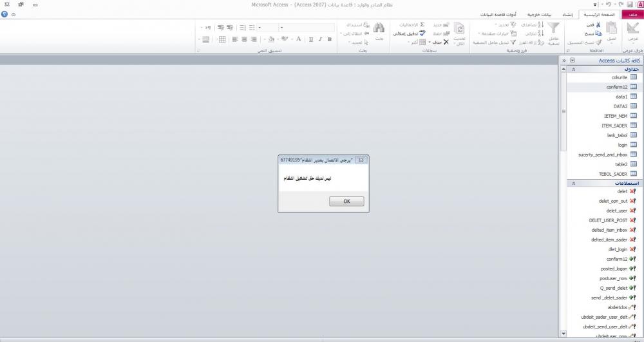Switch to the Database Tools tab (أدوات قاعدة البيانات)

tap(498, 15)
